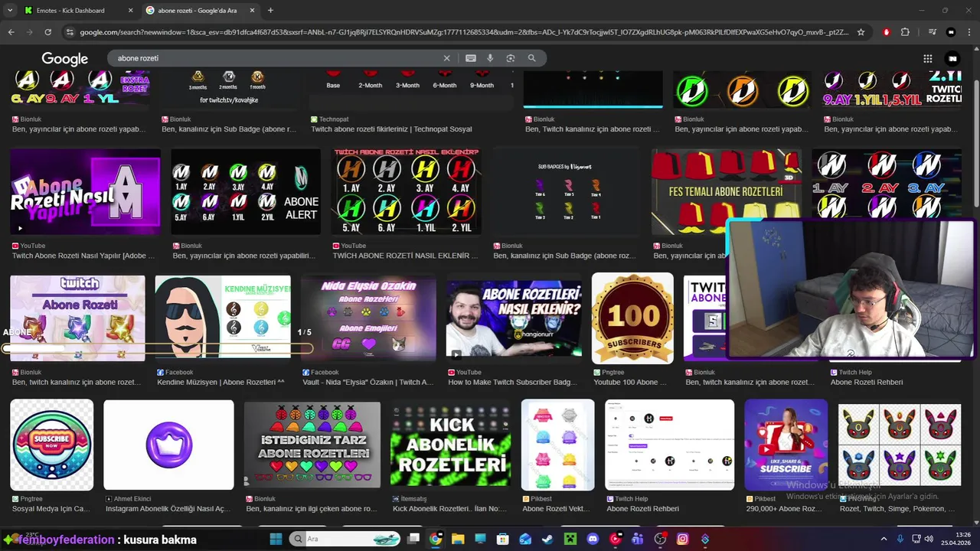Start voice search with the microphone
This screenshot has height=551, width=980.
pyautogui.click(x=490, y=58)
